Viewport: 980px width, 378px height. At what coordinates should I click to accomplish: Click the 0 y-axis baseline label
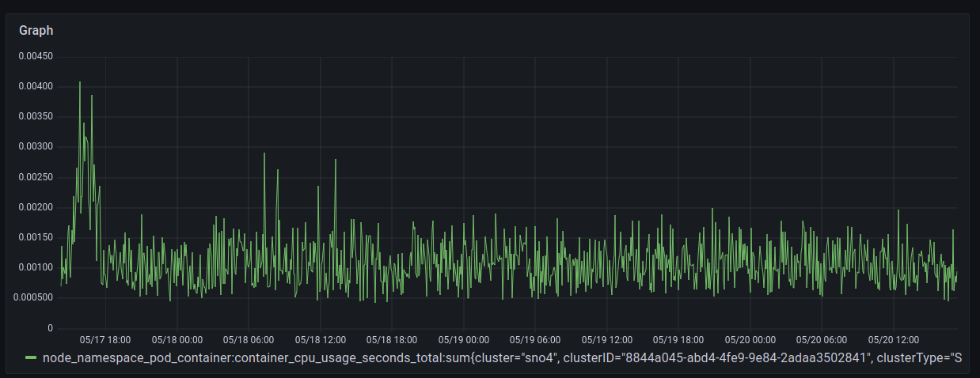(51, 328)
